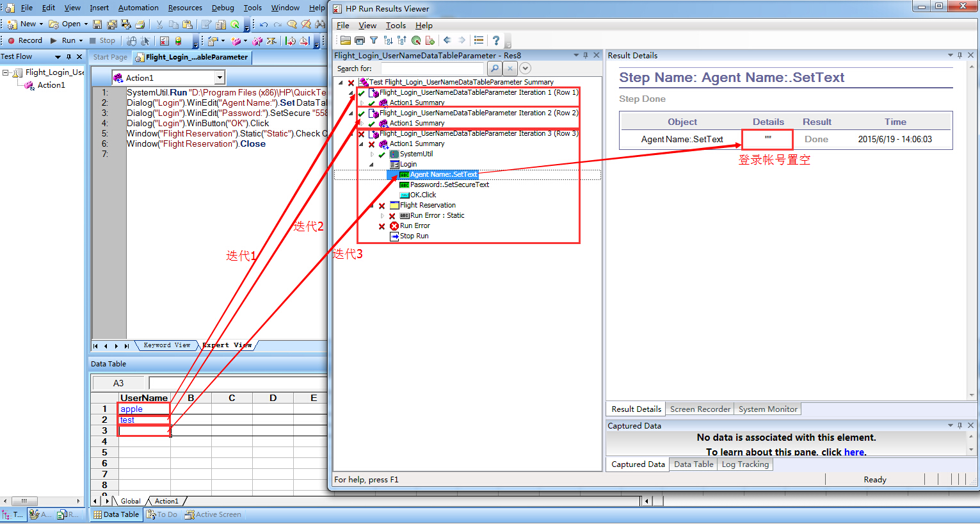Click the Captured Data vertical scrollbar down arrow

click(971, 450)
